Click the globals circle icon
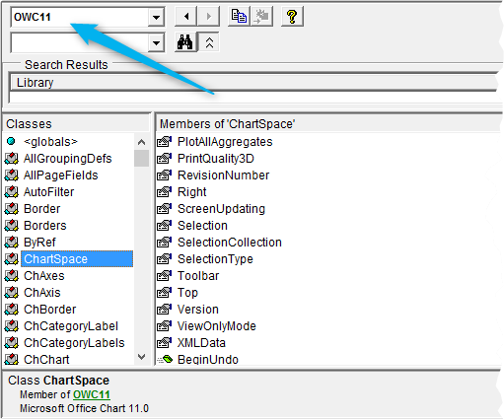 click(11, 141)
